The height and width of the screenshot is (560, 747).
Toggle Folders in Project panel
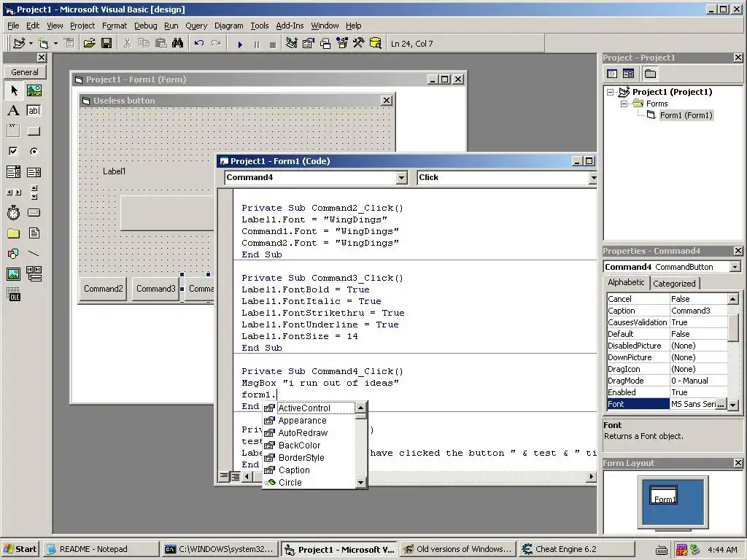coord(650,74)
